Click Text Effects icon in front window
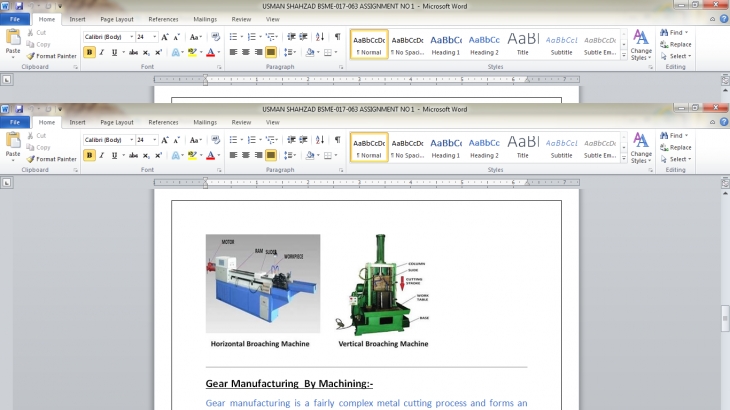730x410 pixels. [x=176, y=155]
